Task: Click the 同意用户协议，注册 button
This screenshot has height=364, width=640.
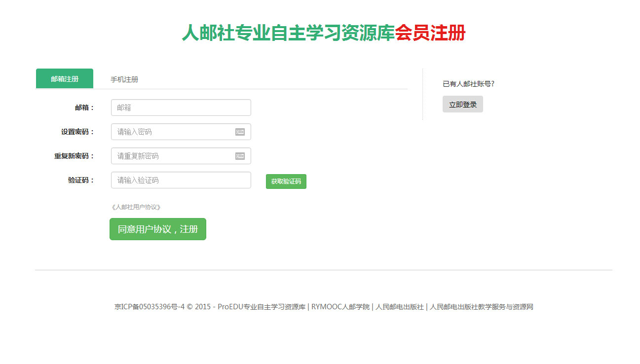Action: tap(157, 229)
